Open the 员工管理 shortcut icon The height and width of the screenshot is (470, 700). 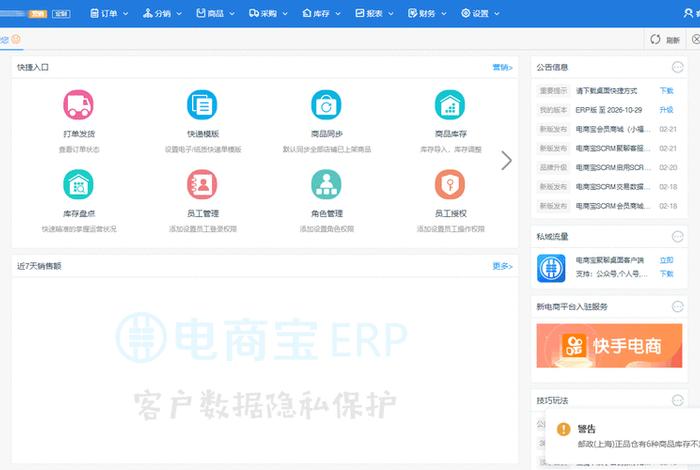click(x=202, y=184)
